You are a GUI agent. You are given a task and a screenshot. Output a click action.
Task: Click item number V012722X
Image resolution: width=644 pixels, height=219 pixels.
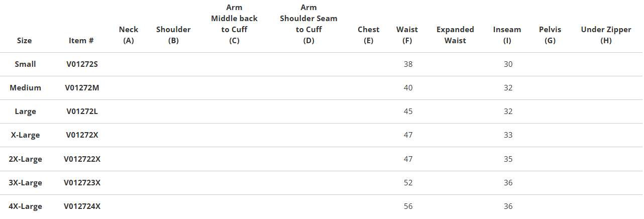click(x=82, y=159)
